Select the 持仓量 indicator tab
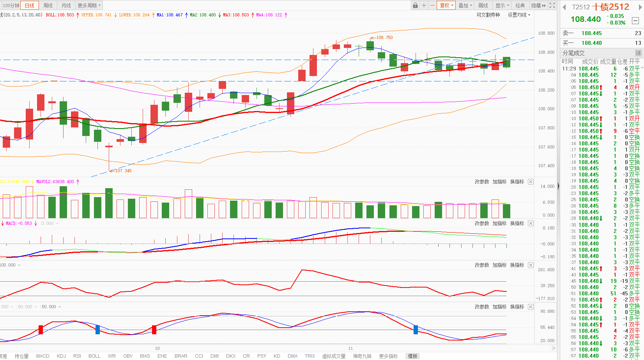This screenshot has height=360, width=644. (22, 356)
